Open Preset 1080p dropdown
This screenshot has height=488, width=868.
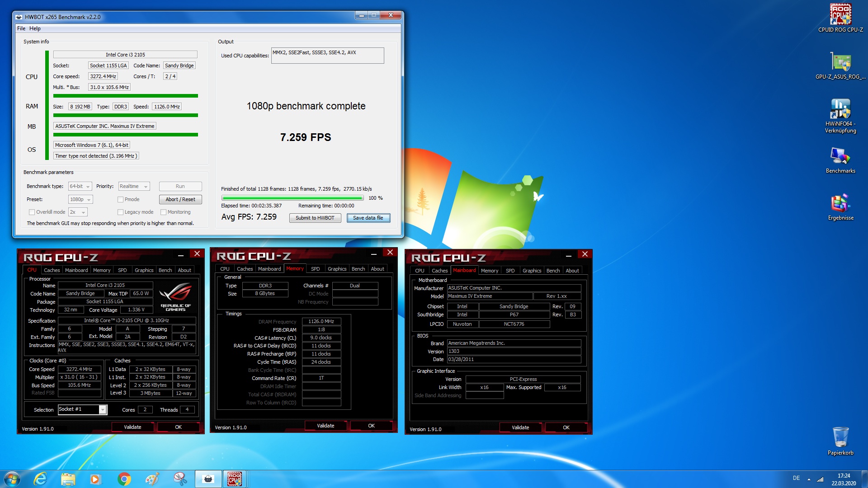coord(80,199)
